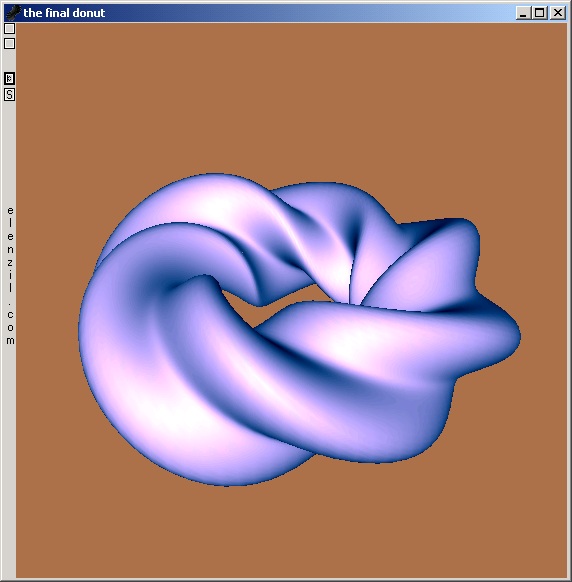Image resolution: width=572 pixels, height=582 pixels.
Task: Toggle the black-bordered pattern icon button
Action: [9, 78]
